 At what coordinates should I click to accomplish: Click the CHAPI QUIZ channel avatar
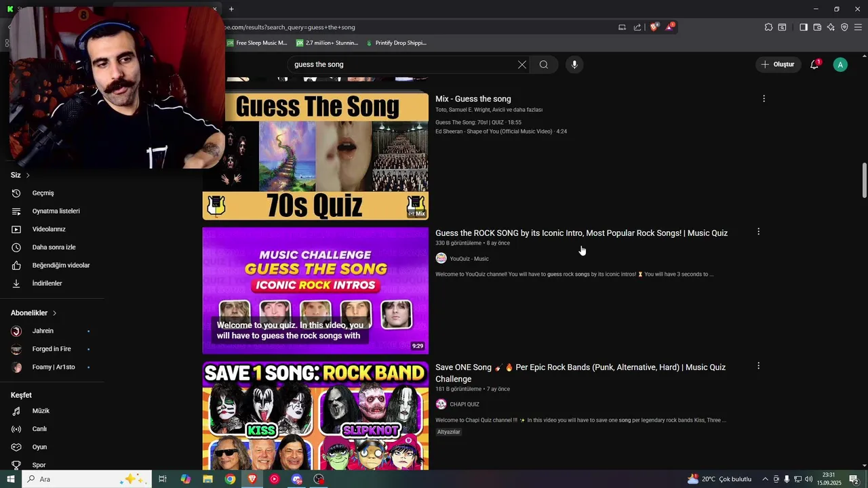441,404
